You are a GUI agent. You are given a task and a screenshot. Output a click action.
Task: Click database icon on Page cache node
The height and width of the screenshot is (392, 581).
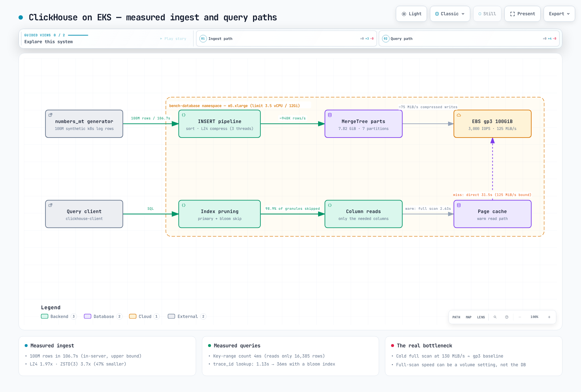click(459, 205)
